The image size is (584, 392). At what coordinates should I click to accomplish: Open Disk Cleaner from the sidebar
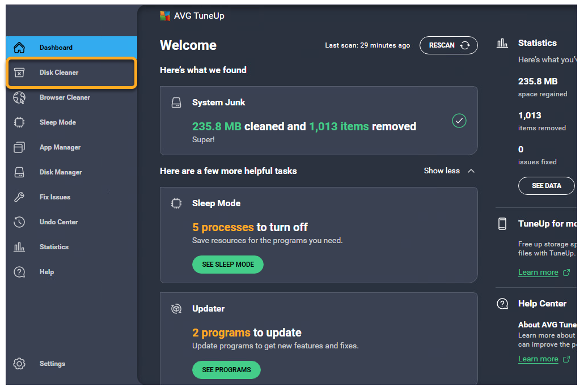click(x=59, y=73)
